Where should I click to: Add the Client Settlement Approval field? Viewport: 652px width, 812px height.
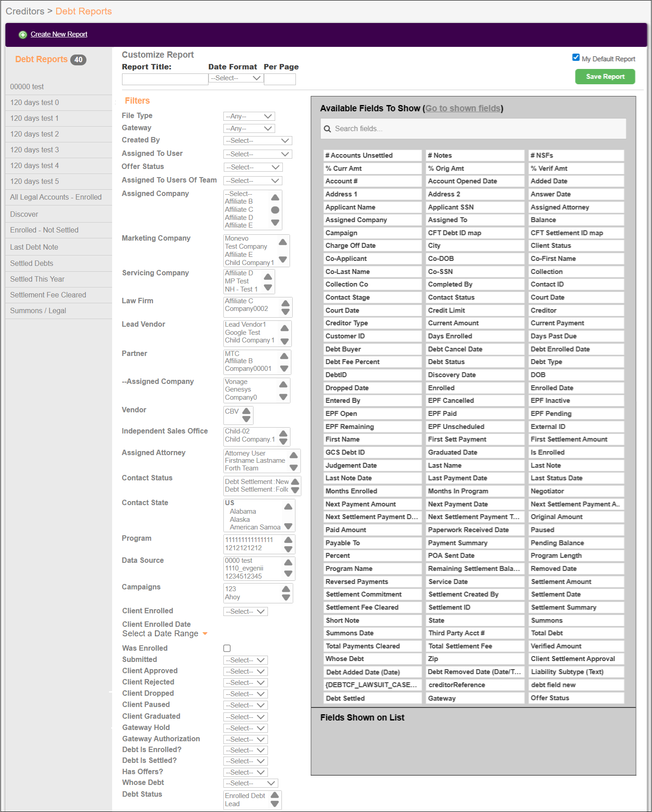576,659
